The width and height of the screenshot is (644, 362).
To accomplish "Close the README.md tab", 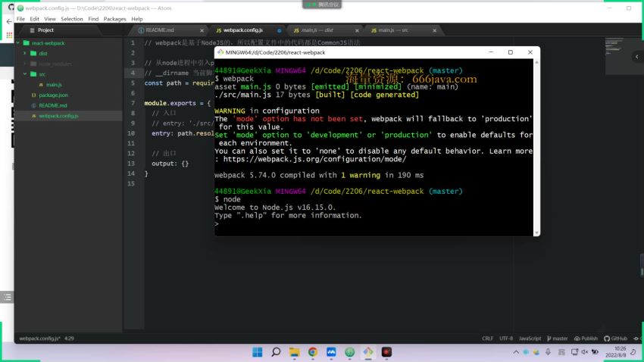I will (x=201, y=30).
